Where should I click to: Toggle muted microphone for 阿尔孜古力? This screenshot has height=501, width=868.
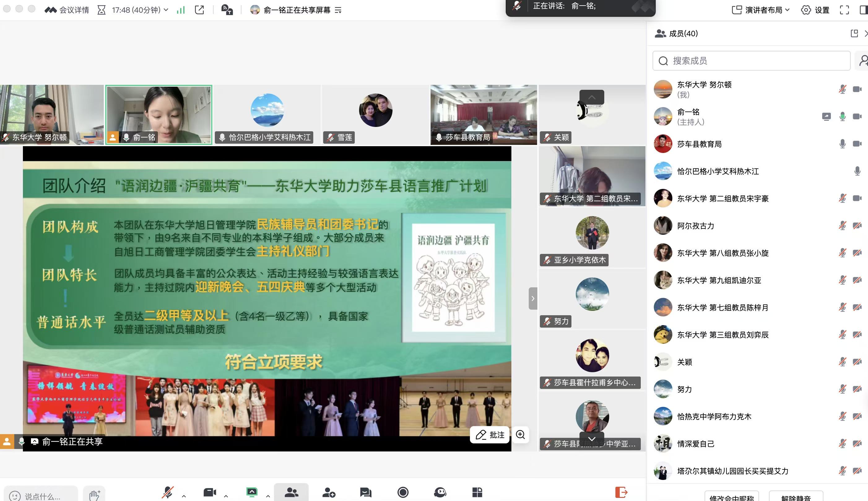point(843,225)
